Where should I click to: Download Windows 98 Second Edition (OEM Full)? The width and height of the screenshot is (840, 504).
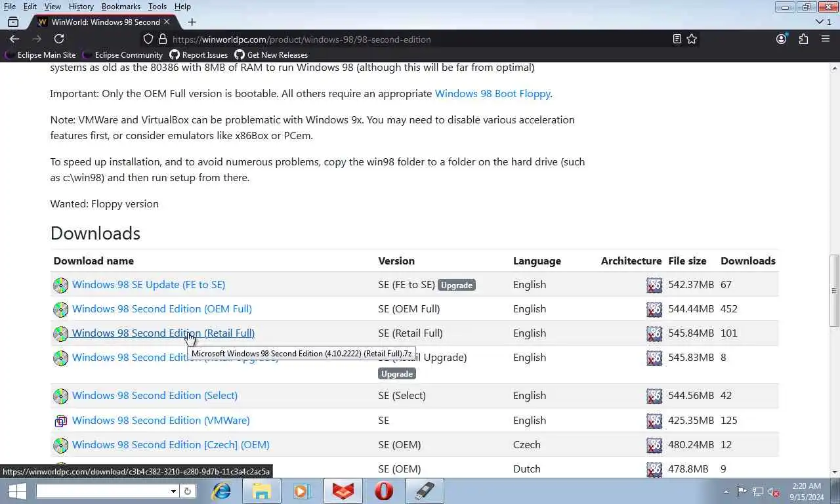point(161,309)
